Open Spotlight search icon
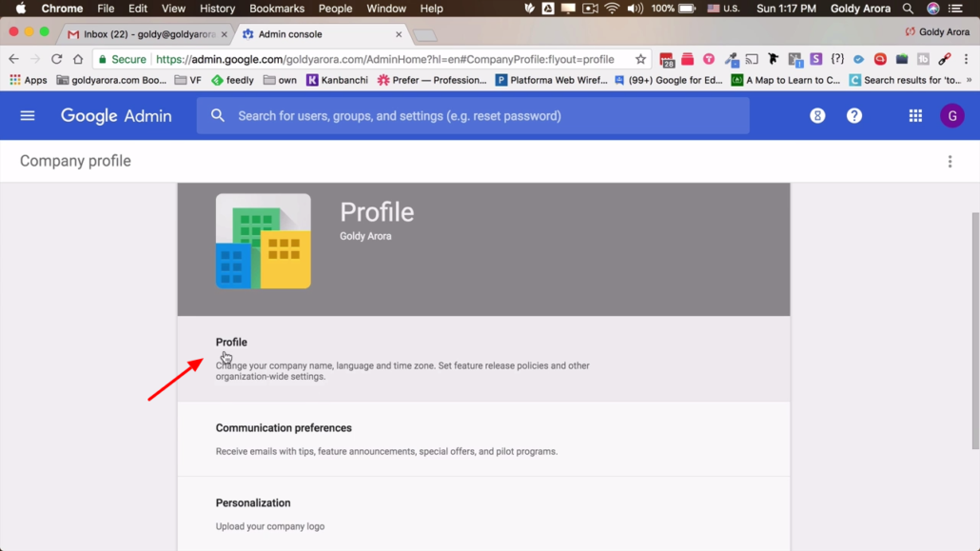980x551 pixels. (x=908, y=9)
